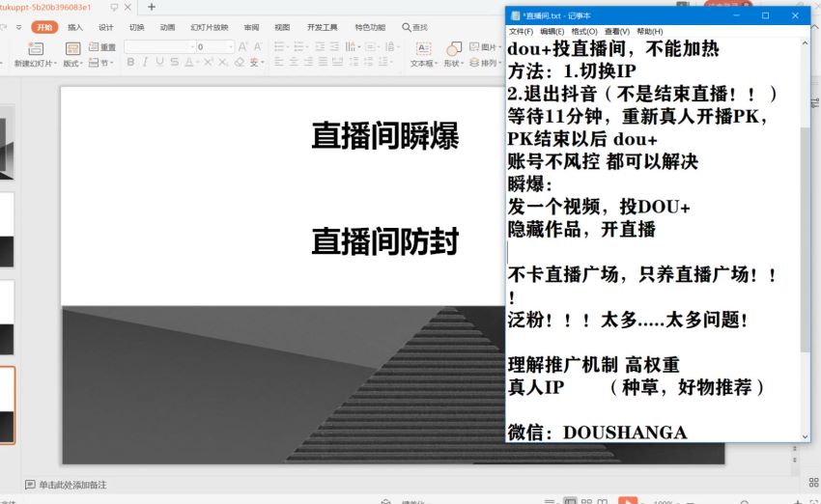Click the increase font size icon

(242, 47)
